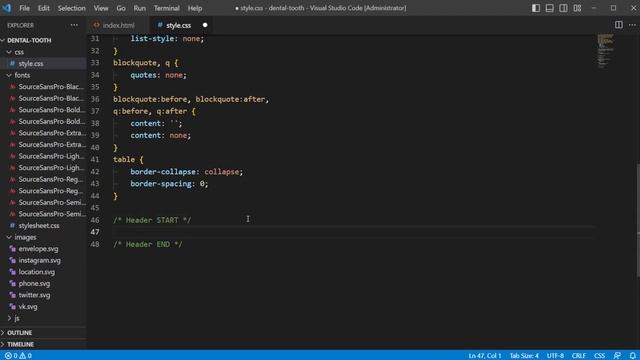640x360 pixels.
Task: Click the split editor right icon
Action: (x=619, y=25)
